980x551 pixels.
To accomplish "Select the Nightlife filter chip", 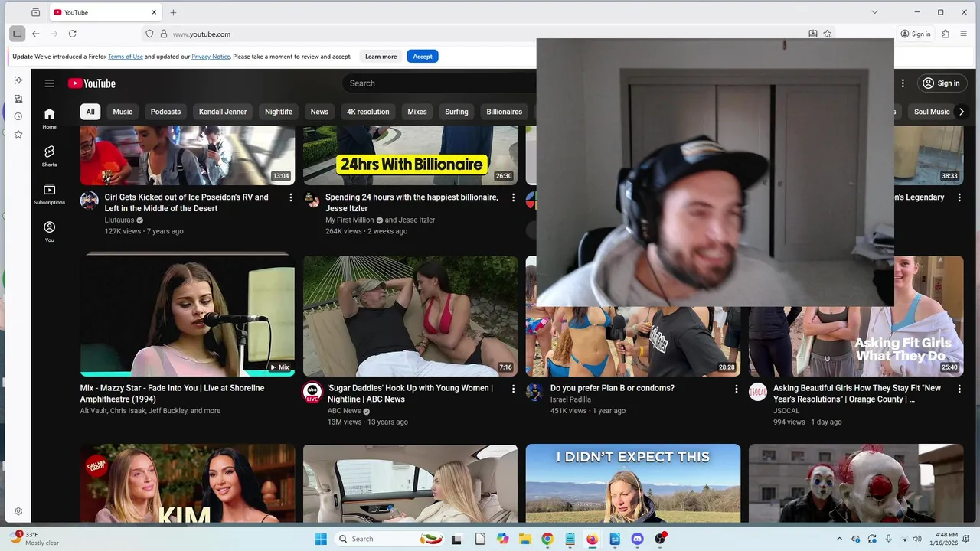I will pos(279,112).
